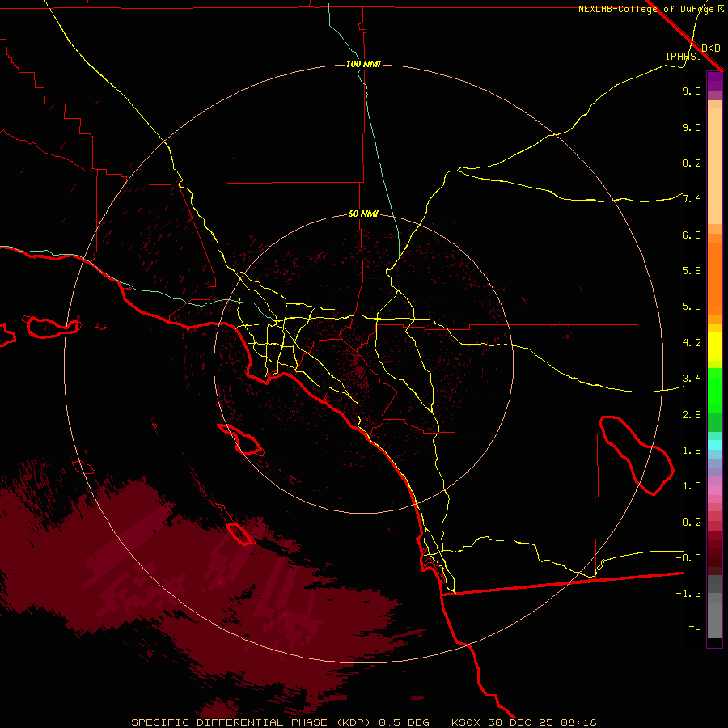Click the DKD product label
This screenshot has height=728, width=728.
tap(711, 48)
